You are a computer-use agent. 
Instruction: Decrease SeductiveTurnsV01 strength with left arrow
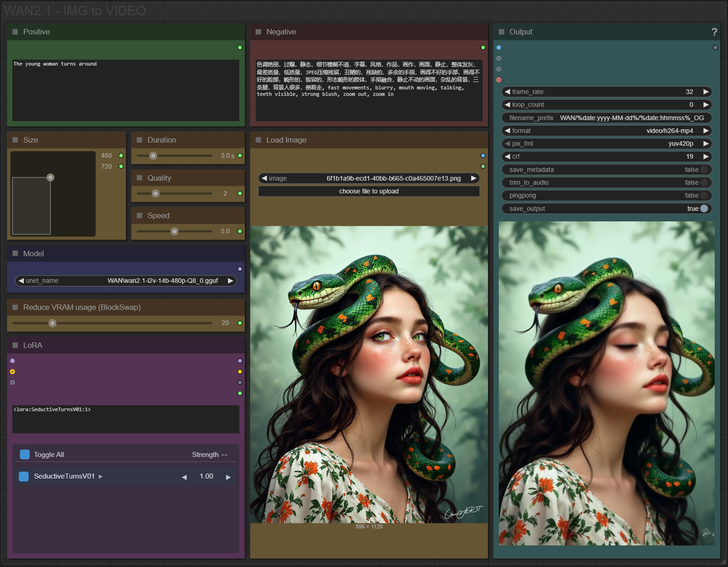(x=184, y=477)
